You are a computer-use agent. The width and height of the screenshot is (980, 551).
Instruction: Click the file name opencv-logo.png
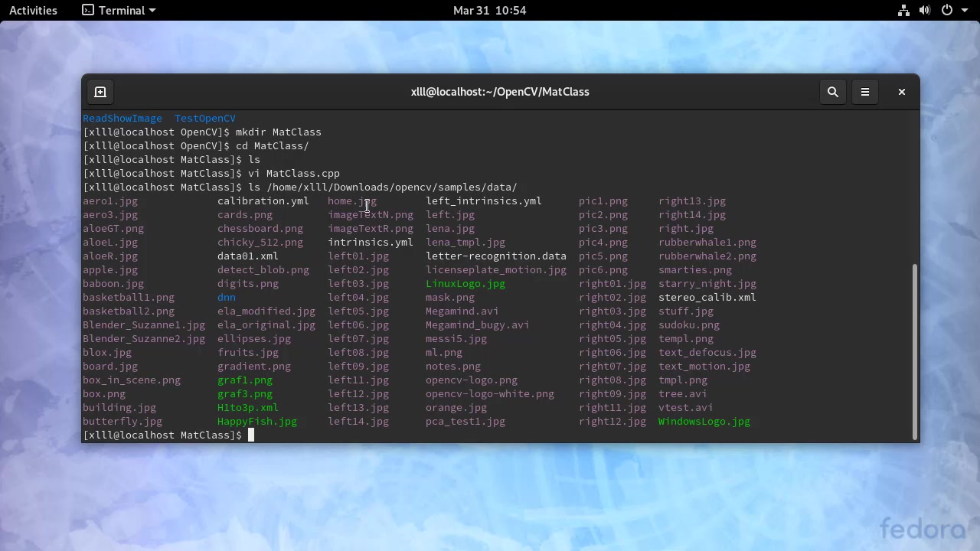click(472, 380)
